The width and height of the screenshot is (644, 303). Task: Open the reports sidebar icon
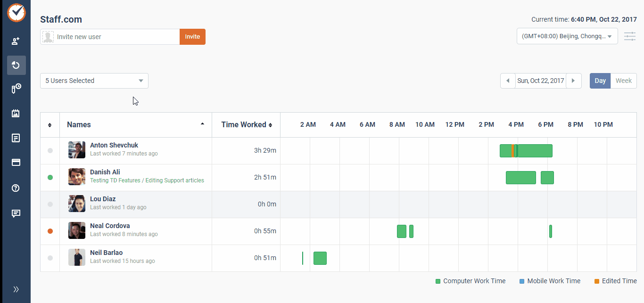(16, 138)
